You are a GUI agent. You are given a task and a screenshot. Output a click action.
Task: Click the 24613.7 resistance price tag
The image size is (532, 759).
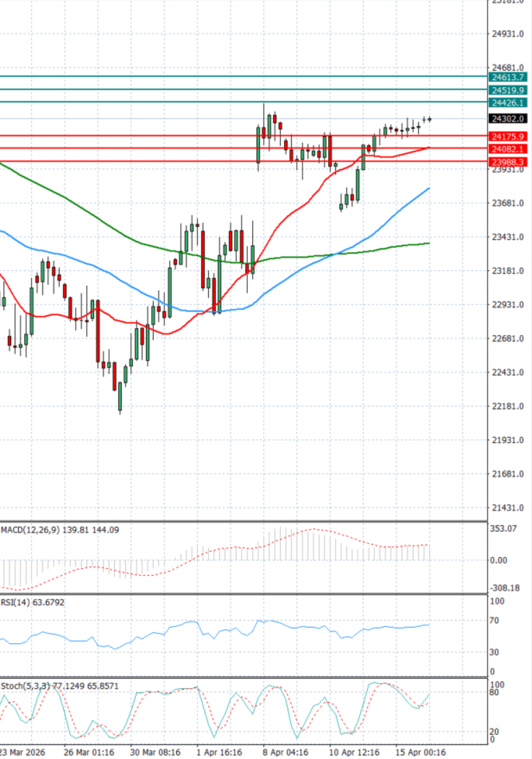(x=508, y=78)
